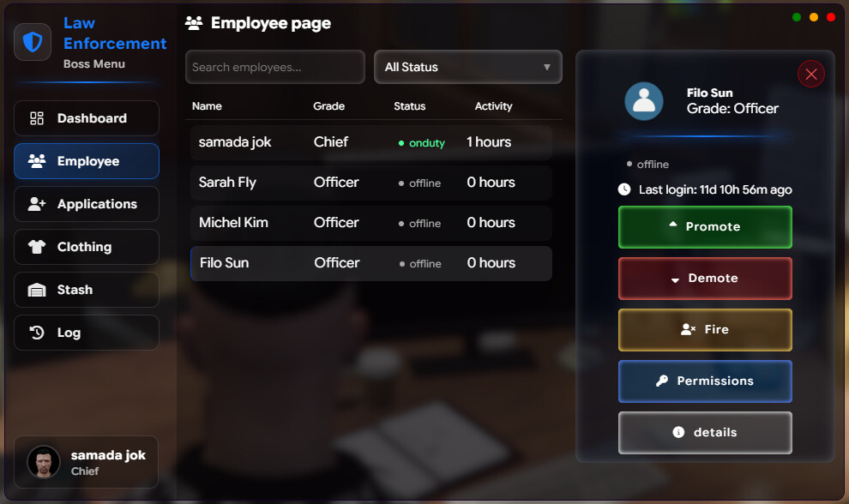This screenshot has height=504, width=849.
Task: Click the up arrow icon on Promote
Action: pyautogui.click(x=673, y=224)
